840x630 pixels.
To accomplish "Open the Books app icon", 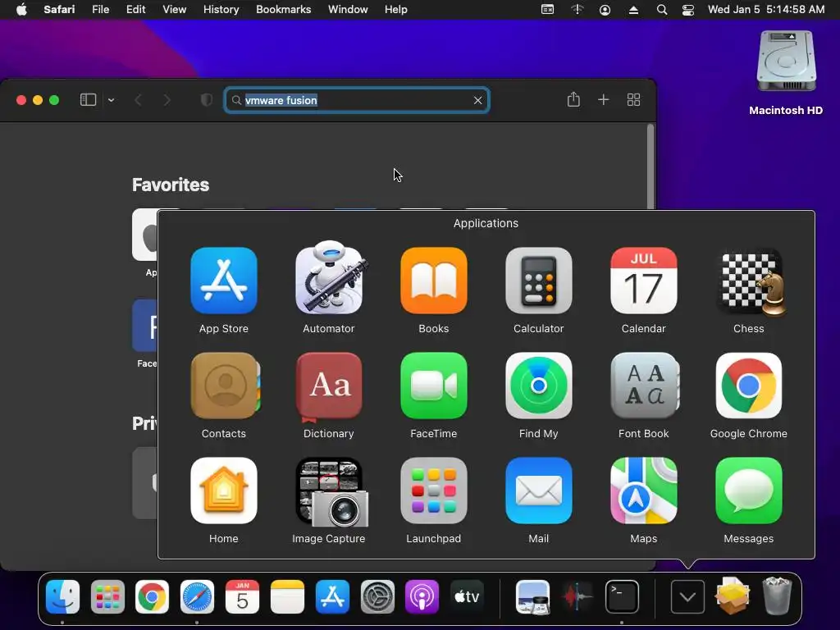I will click(433, 281).
